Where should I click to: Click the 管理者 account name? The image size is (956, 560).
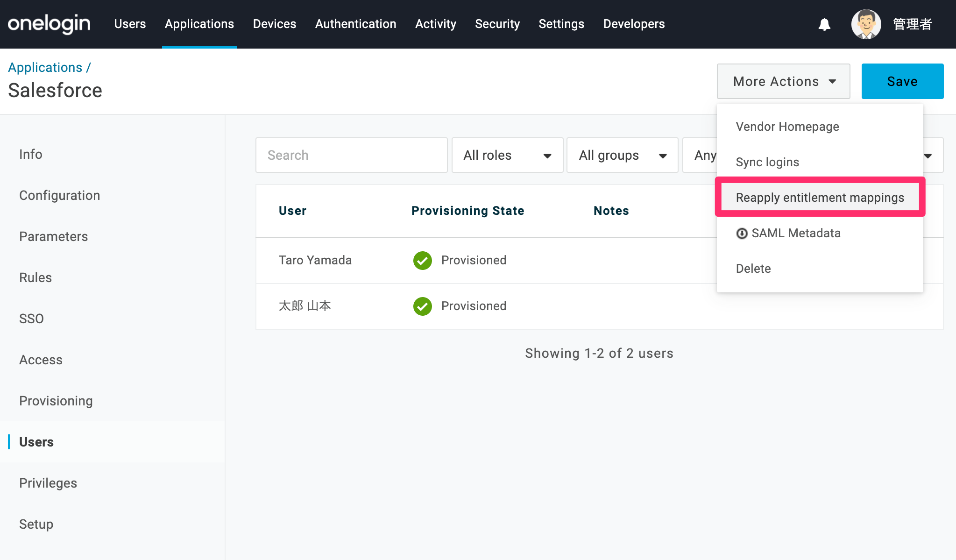(x=913, y=24)
